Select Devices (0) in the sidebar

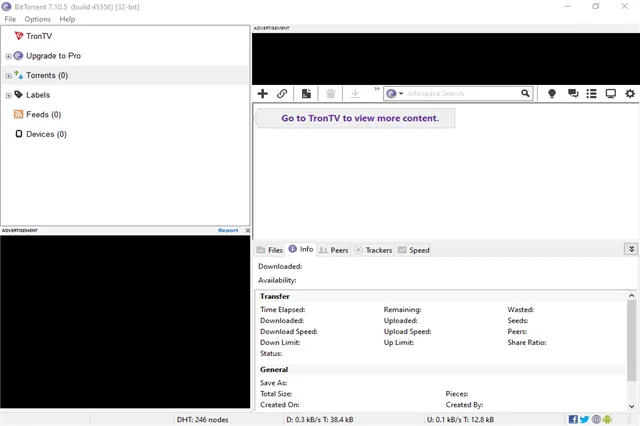47,134
